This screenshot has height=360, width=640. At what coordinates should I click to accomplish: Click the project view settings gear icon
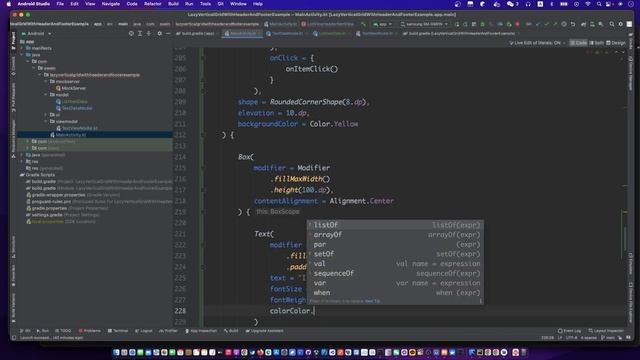(x=160, y=33)
